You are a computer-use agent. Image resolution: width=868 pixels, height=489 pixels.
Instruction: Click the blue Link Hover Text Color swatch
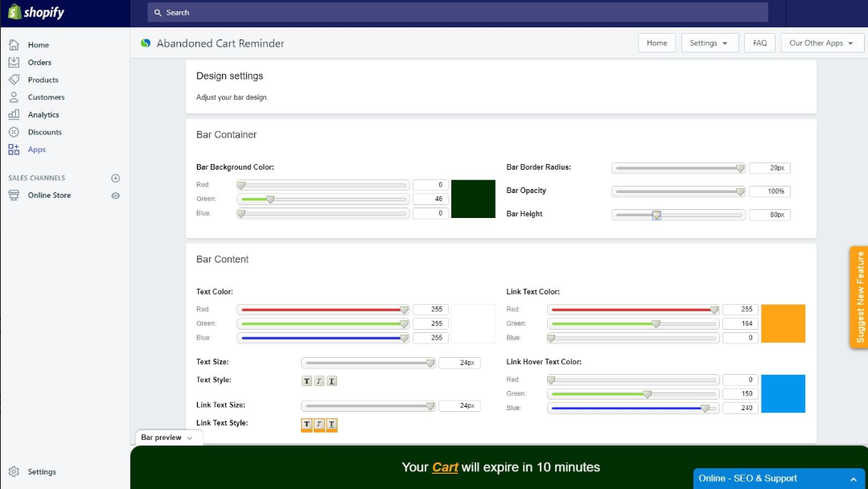pos(783,394)
